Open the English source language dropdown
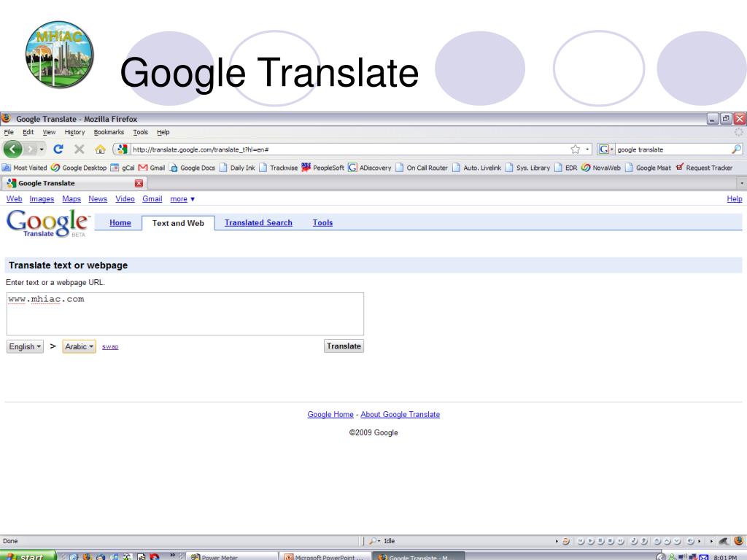 pos(25,346)
